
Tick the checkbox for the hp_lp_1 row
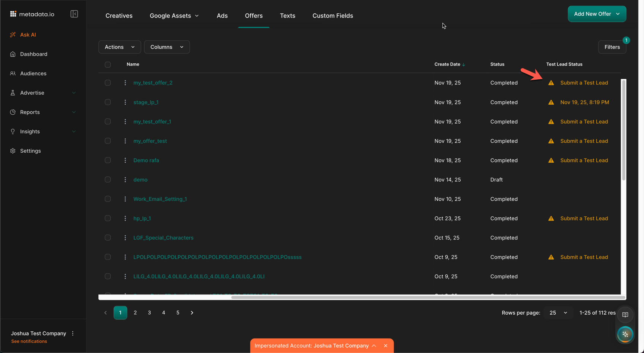pyautogui.click(x=108, y=218)
